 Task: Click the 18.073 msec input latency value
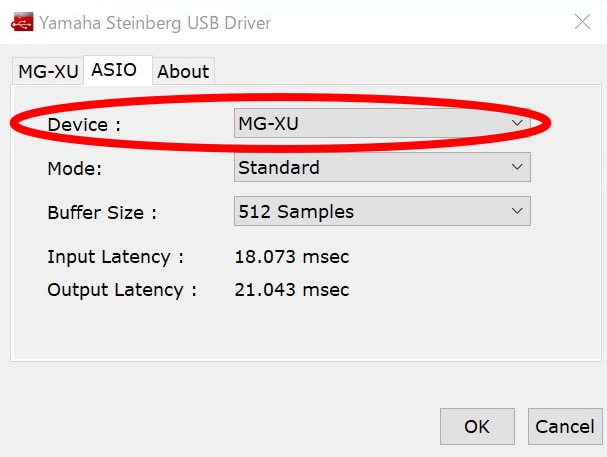click(x=292, y=257)
